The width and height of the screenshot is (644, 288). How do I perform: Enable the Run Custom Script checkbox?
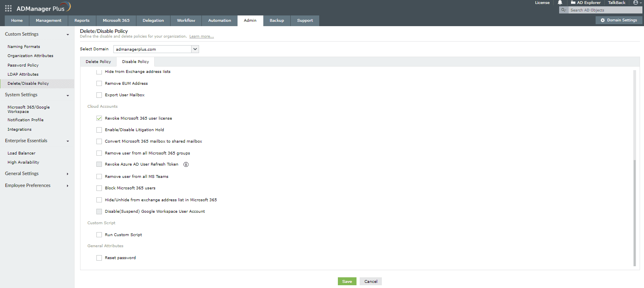pos(99,235)
